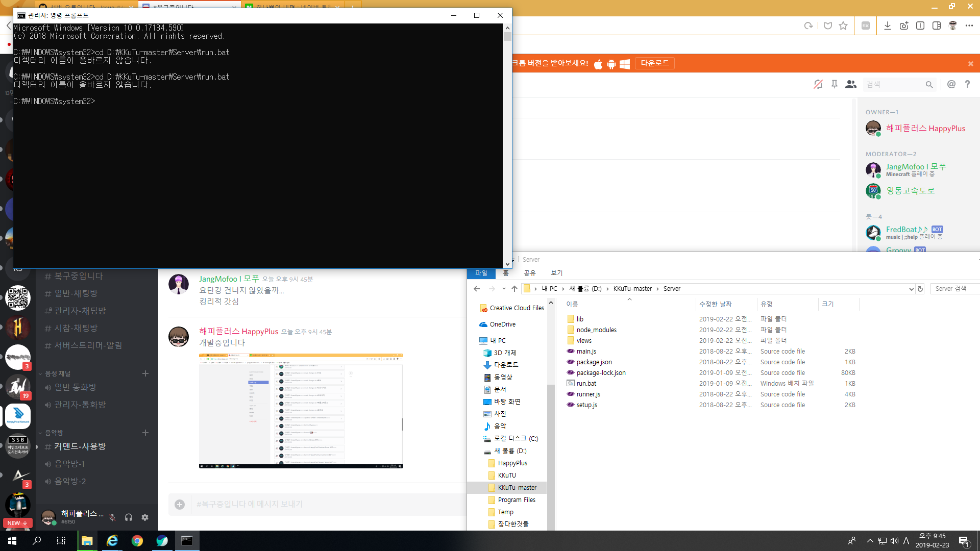The height and width of the screenshot is (551, 980).
Task: Take a screenshot with the camera icon
Action: 904,26
